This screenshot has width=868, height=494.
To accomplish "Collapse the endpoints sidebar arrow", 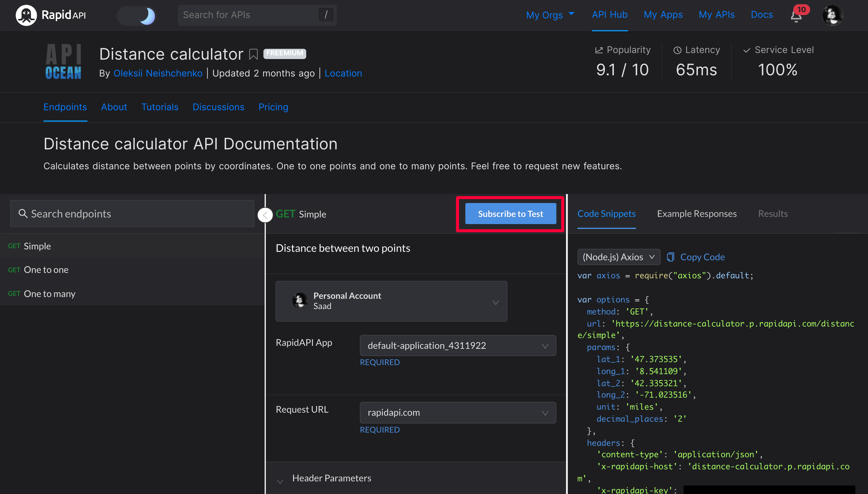I will (x=265, y=215).
